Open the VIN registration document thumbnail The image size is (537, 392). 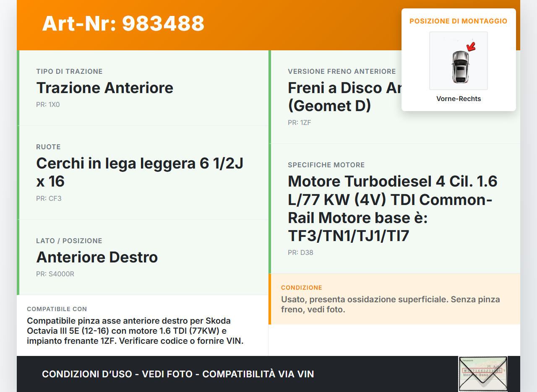[483, 374]
